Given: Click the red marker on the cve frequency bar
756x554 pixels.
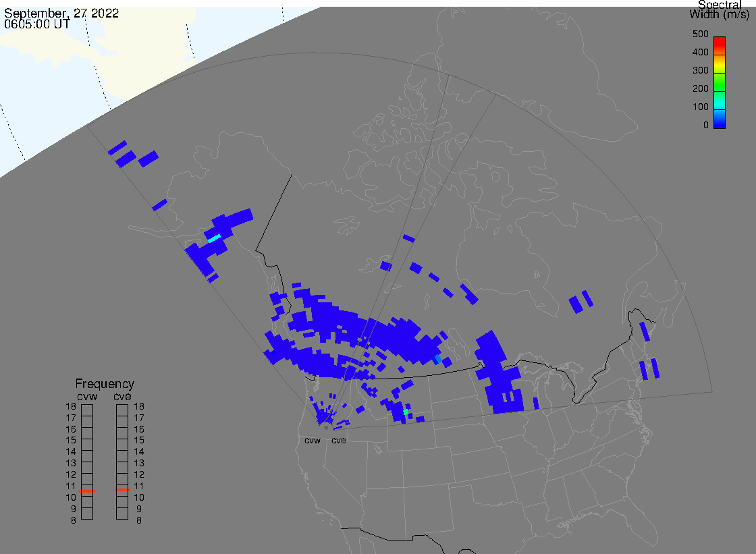Looking at the screenshot, I should (x=122, y=490).
